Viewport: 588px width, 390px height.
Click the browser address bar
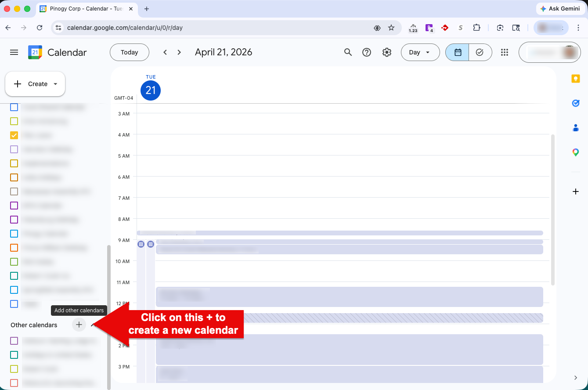(176, 27)
